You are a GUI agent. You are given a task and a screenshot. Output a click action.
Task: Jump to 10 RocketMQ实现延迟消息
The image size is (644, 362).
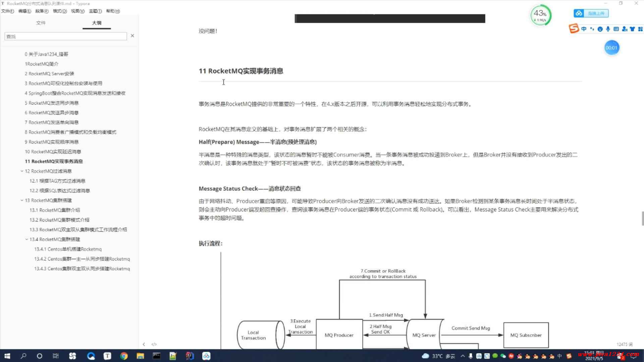[53, 152]
